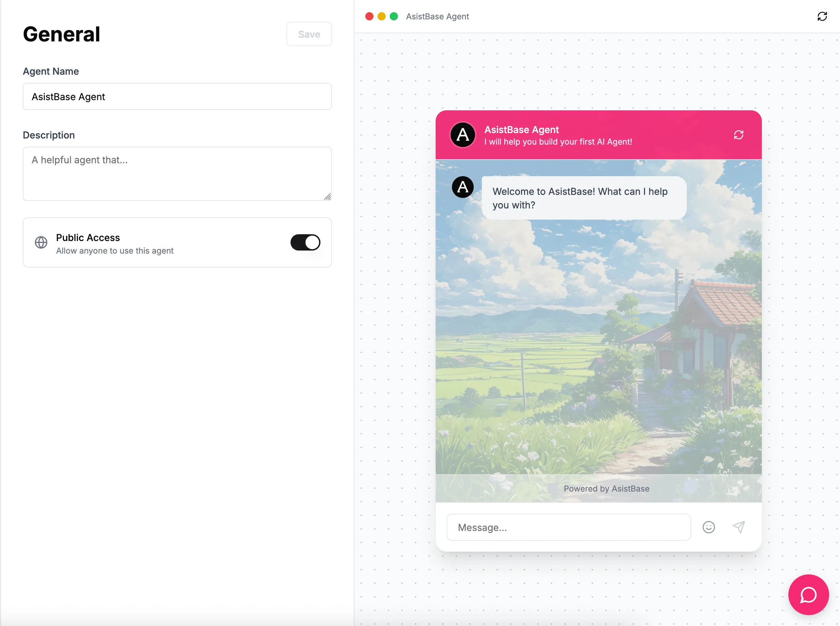
Task: Click the AsistBase Agent preview window title
Action: click(x=437, y=16)
